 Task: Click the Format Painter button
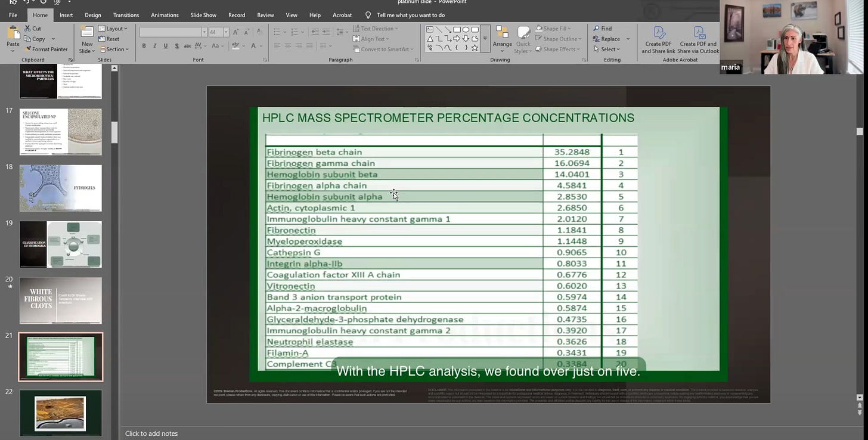45,49
